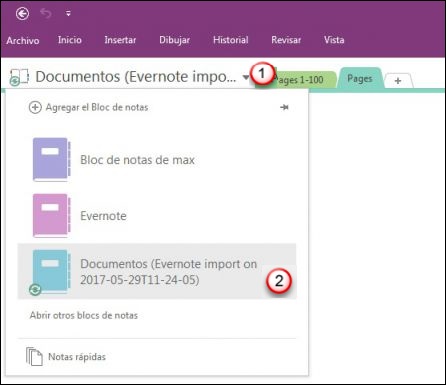Add a new section with plus tab

pyautogui.click(x=398, y=81)
